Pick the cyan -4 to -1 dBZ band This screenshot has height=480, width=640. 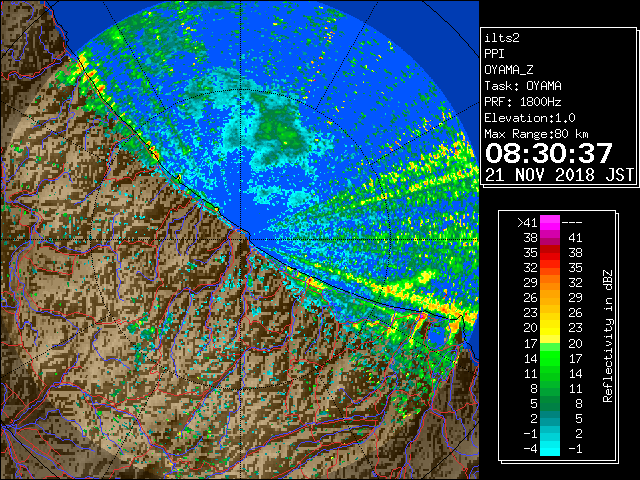[x=550, y=448]
